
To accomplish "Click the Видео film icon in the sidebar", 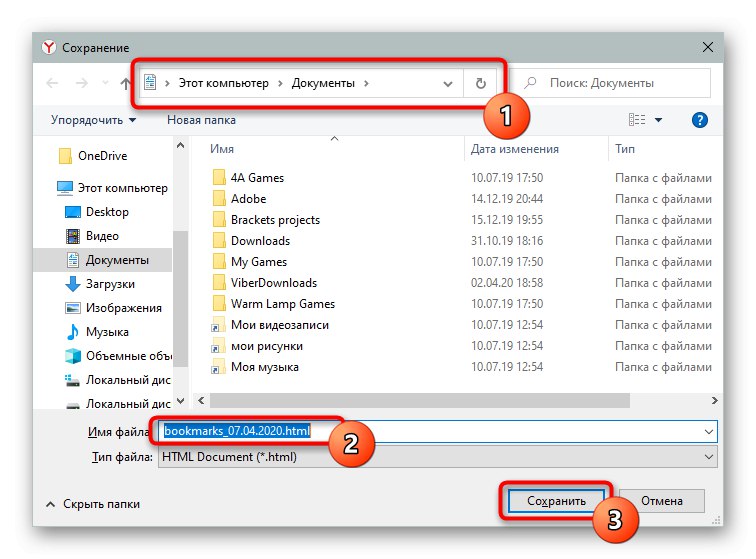I will pos(73,236).
